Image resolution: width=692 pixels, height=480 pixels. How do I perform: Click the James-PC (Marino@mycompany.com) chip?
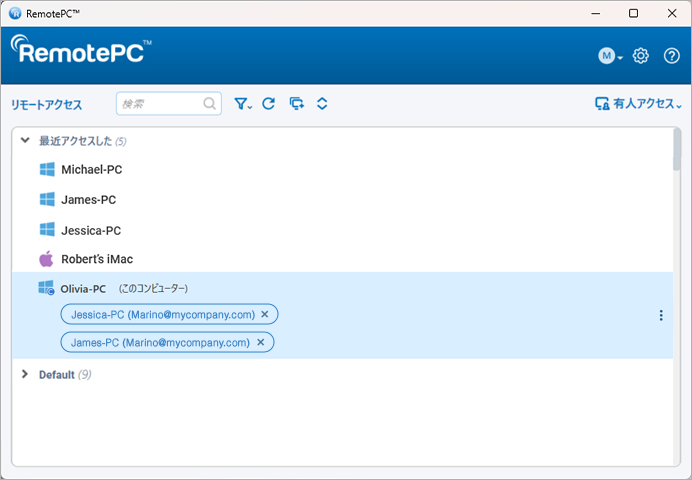[x=167, y=342]
